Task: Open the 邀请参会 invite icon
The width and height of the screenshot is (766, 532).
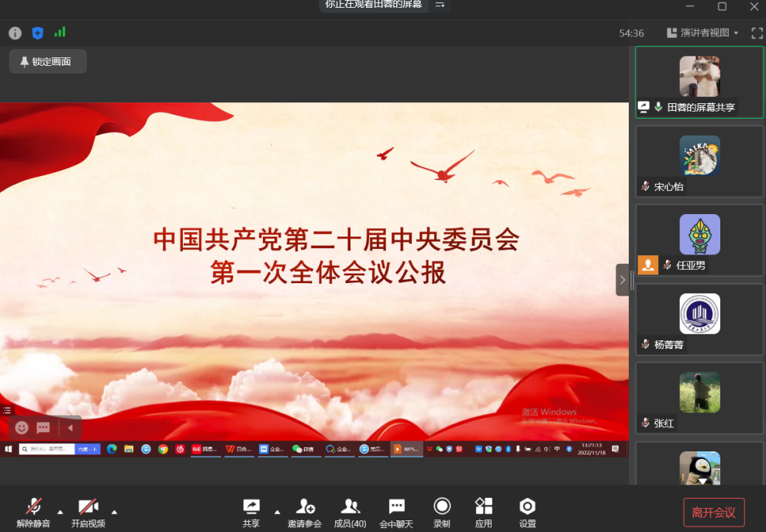Action: (x=305, y=513)
